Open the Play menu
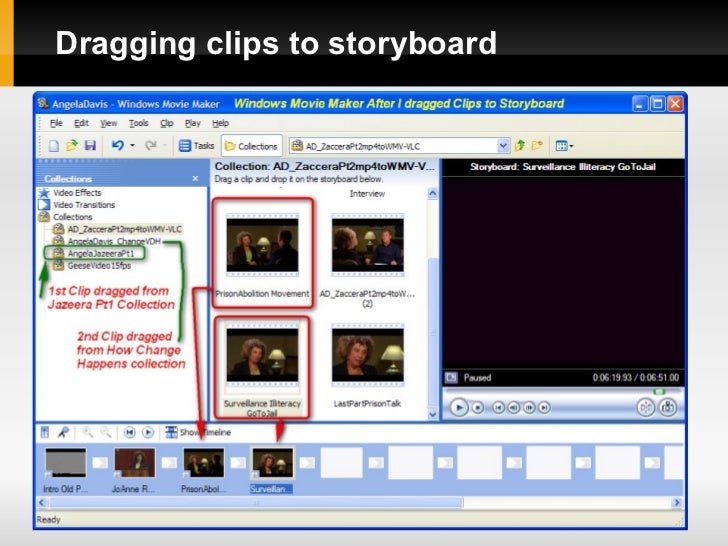 pyautogui.click(x=193, y=123)
